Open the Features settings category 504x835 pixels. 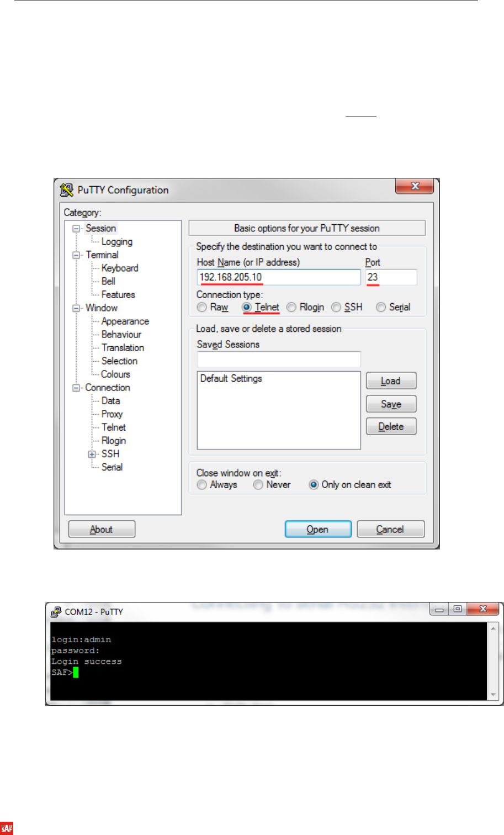[x=118, y=295]
